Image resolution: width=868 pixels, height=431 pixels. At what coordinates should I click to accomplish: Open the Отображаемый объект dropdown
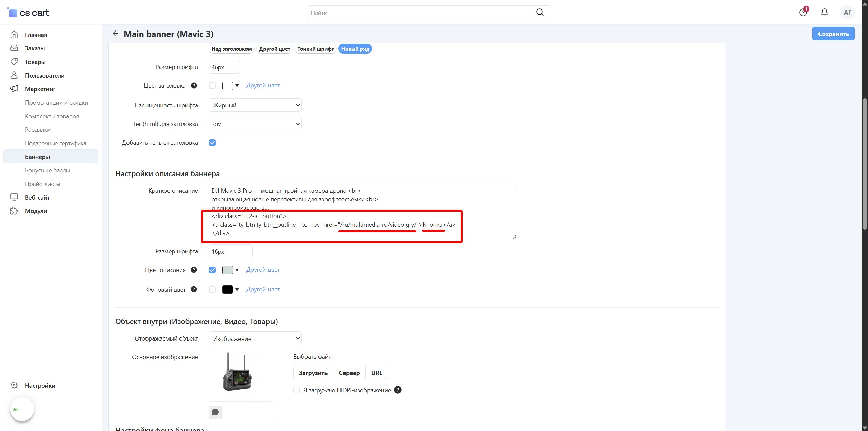(255, 338)
